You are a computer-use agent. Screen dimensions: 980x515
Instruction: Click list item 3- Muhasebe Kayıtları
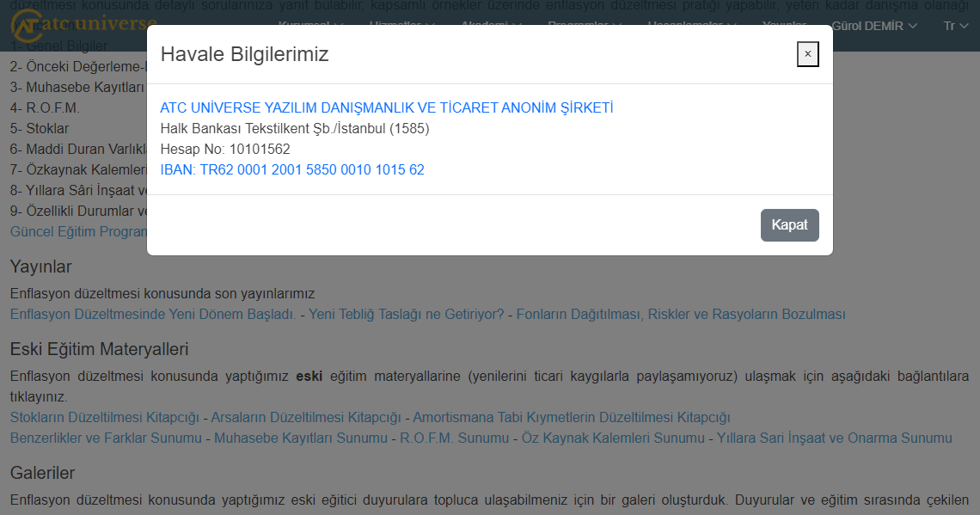(x=77, y=87)
